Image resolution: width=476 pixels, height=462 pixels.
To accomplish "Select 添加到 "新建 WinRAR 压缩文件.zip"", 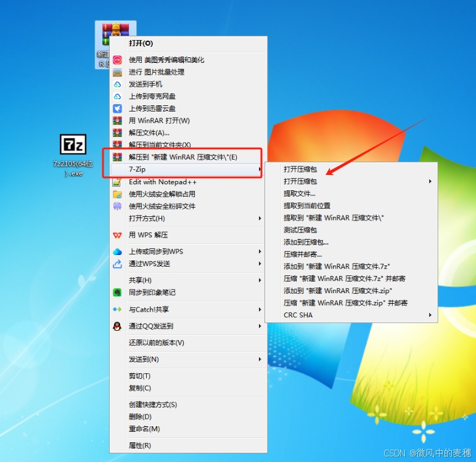I will [351, 291].
